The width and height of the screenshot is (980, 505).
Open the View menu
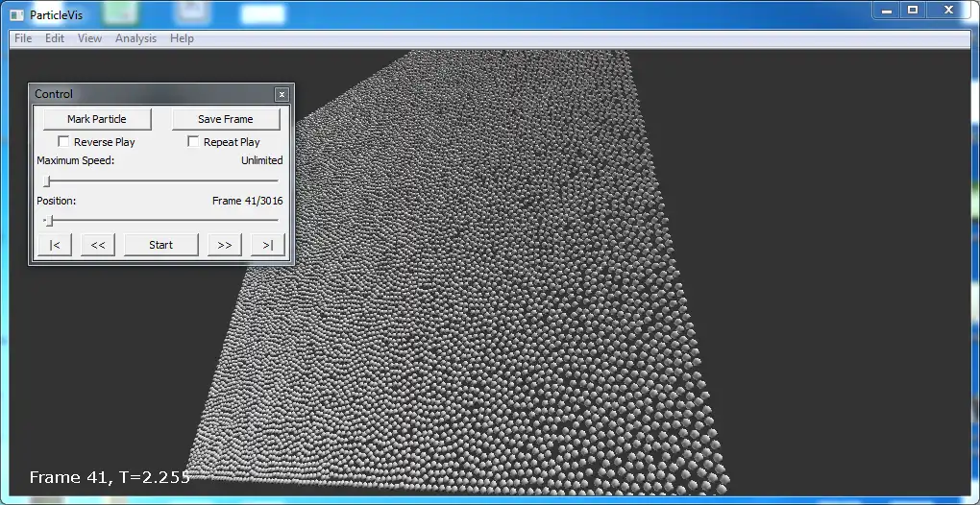pyautogui.click(x=89, y=38)
